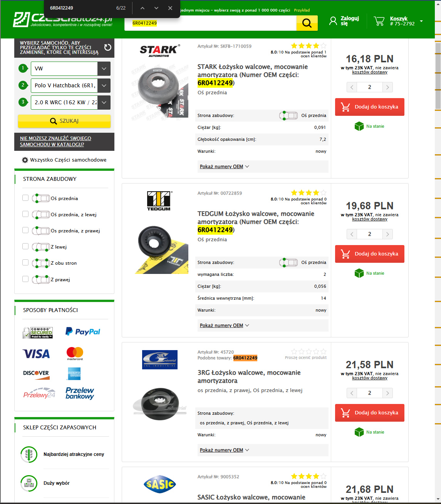Click the PayPal payment icon

point(83,332)
